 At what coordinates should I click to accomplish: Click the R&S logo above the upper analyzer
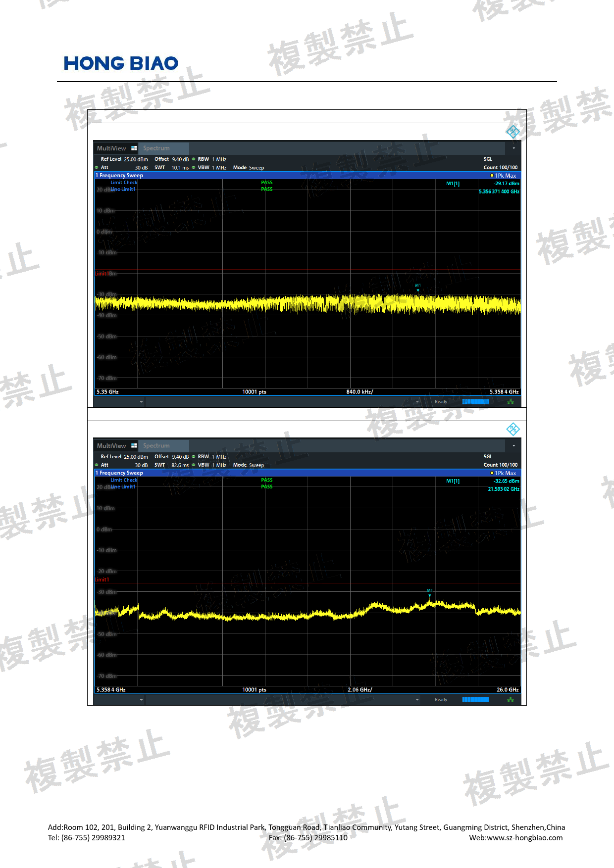[512, 132]
